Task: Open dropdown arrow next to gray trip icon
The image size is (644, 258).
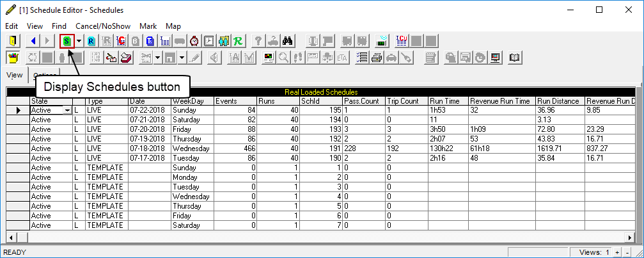Action: [x=158, y=58]
